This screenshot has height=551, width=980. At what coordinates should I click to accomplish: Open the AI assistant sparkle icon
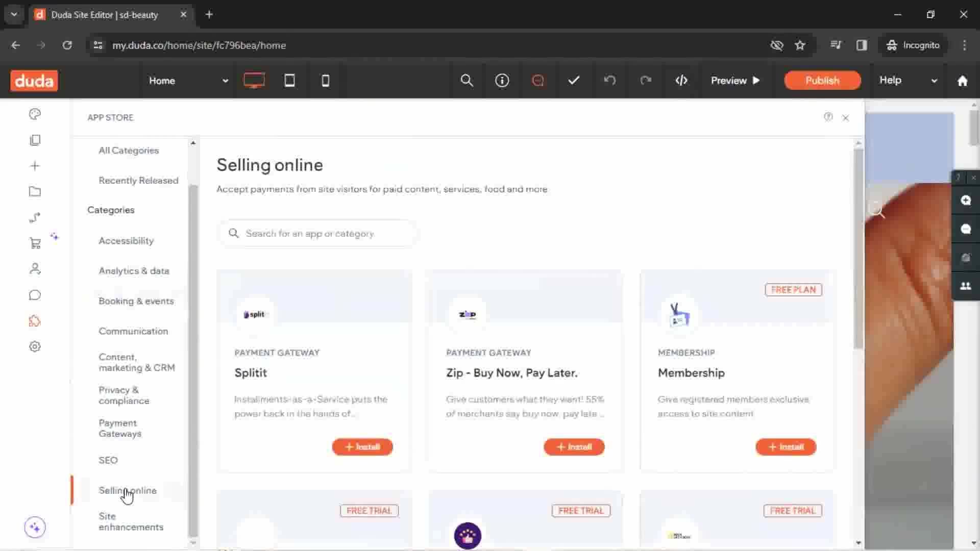35,527
